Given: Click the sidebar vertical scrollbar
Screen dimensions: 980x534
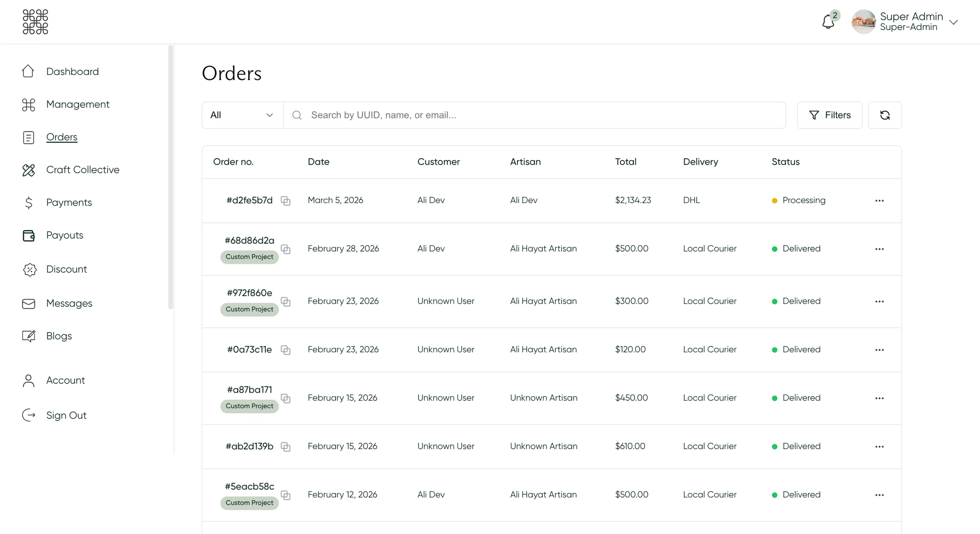Looking at the screenshot, I should (x=170, y=177).
